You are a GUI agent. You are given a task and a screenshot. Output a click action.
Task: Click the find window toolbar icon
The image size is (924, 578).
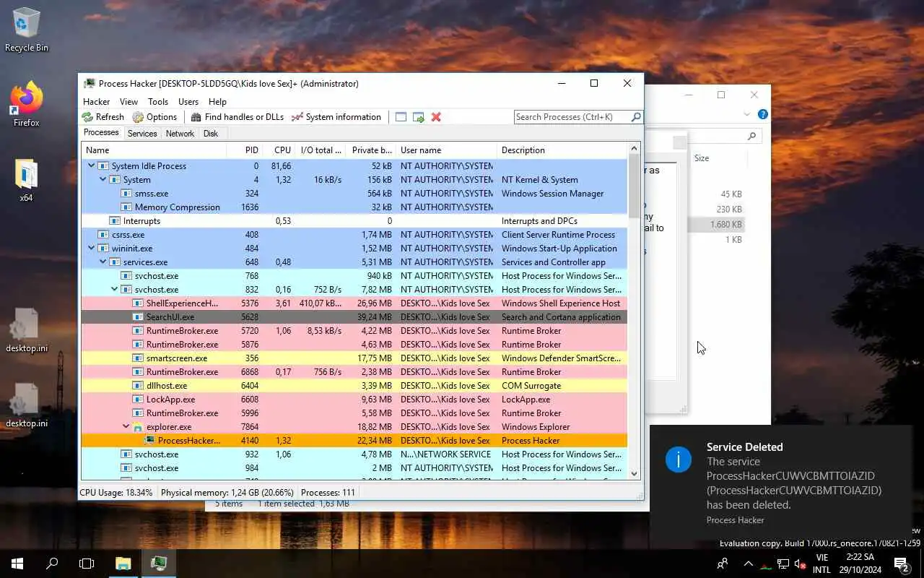tap(401, 117)
